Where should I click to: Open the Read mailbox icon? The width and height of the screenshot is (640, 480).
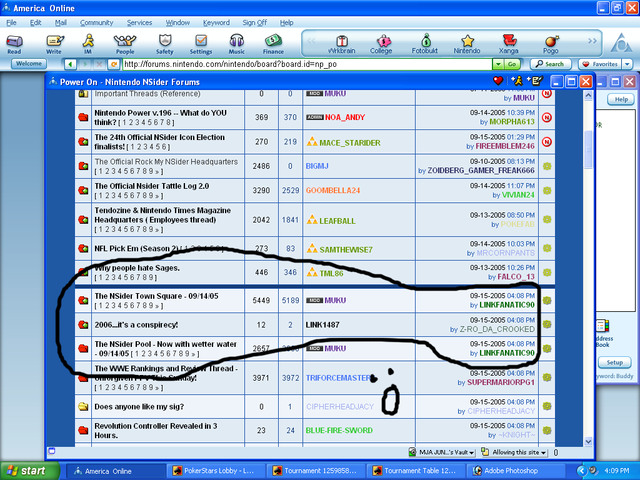[14, 42]
